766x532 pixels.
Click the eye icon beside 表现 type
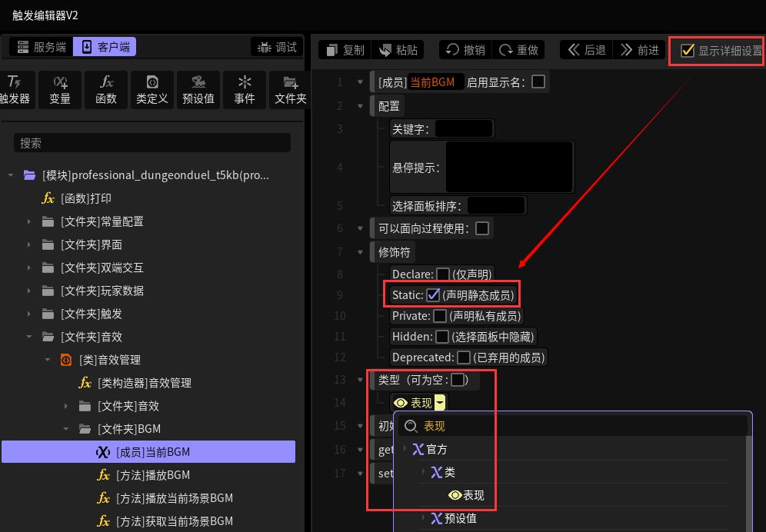pos(401,403)
